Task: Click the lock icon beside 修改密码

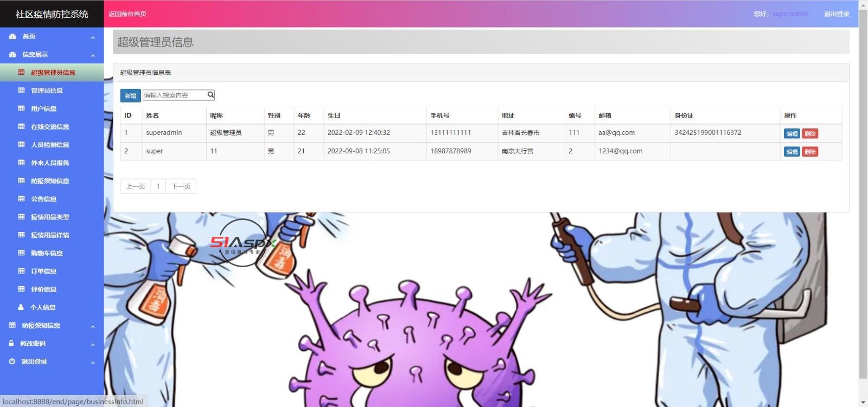Action: 11,343
